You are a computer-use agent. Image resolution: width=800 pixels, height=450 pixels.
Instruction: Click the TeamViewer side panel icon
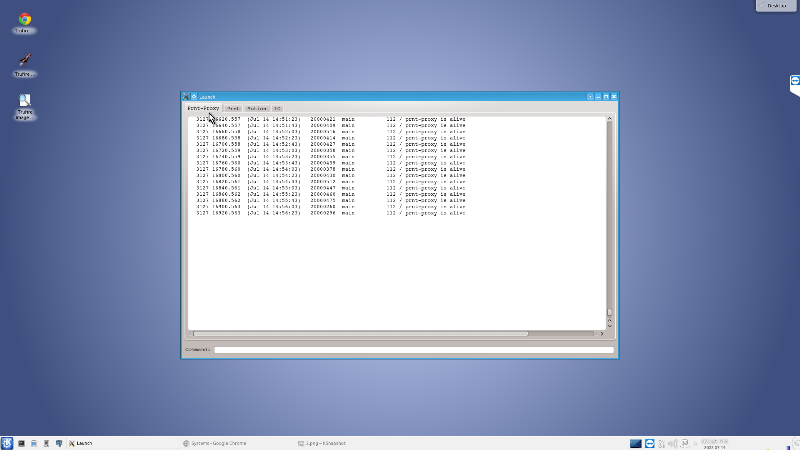pyautogui.click(x=793, y=82)
